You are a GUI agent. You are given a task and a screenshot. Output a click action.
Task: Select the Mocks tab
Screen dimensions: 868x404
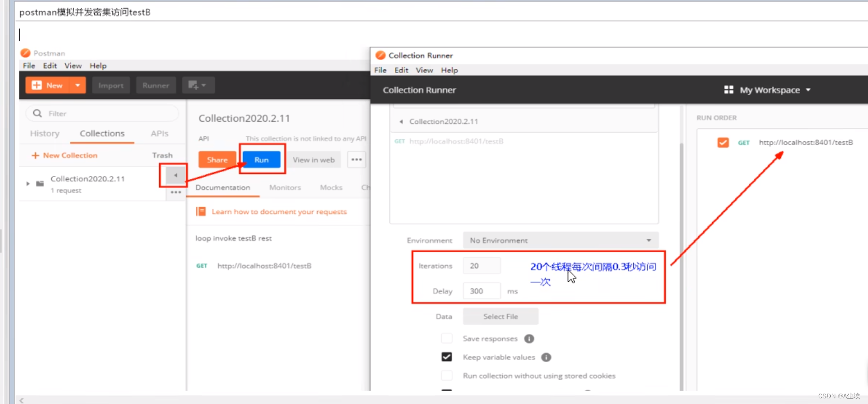[x=331, y=187]
